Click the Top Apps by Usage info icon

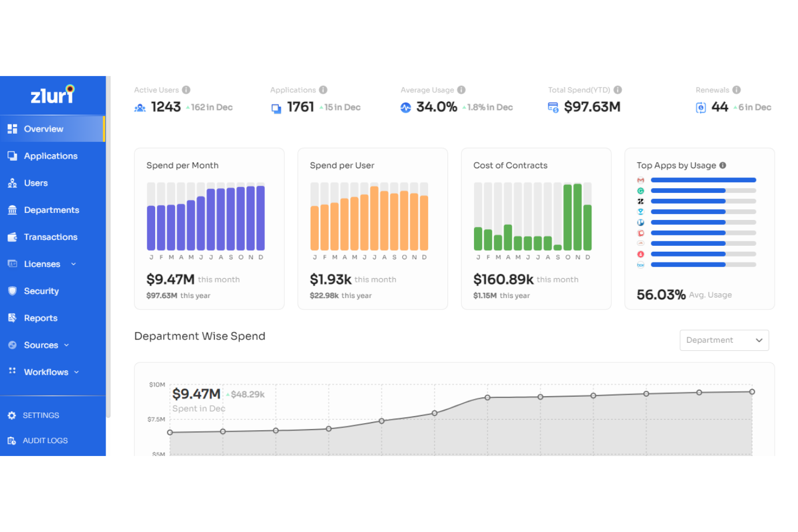click(723, 165)
